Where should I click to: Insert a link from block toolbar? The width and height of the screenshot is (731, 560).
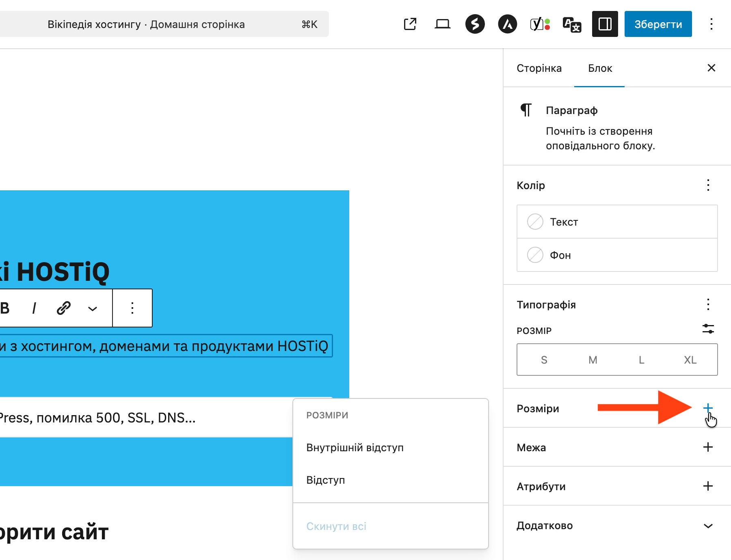pyautogui.click(x=64, y=308)
